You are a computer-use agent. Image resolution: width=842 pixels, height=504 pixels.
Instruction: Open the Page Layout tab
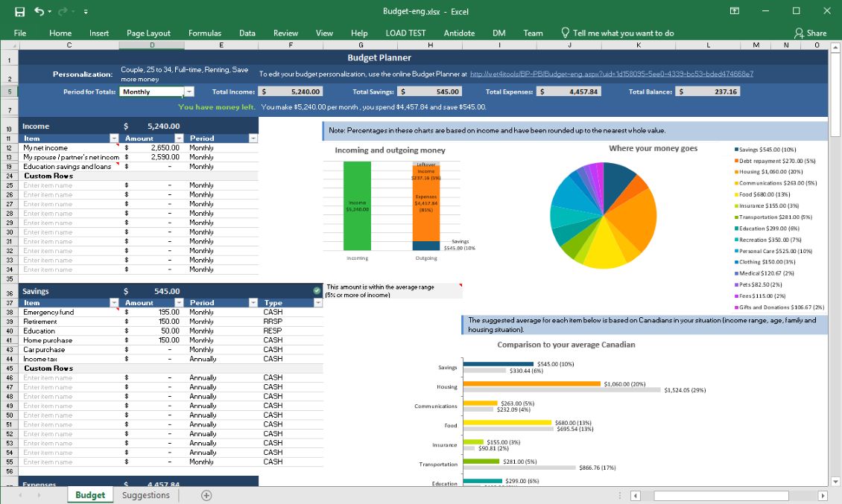click(x=148, y=33)
